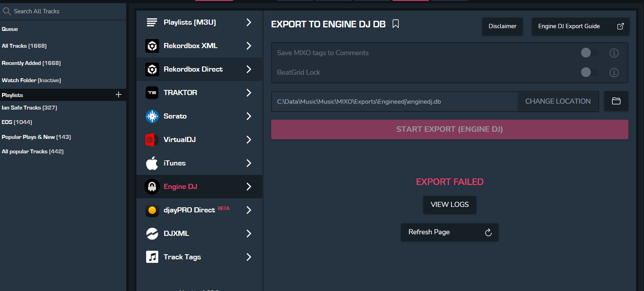Open Recently Added (1668)

coord(31,63)
